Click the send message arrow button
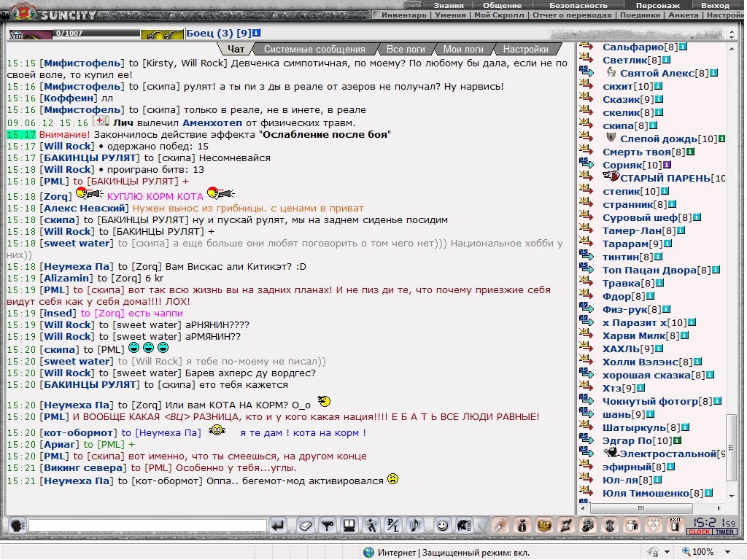This screenshot has width=747, height=560. pyautogui.click(x=278, y=526)
